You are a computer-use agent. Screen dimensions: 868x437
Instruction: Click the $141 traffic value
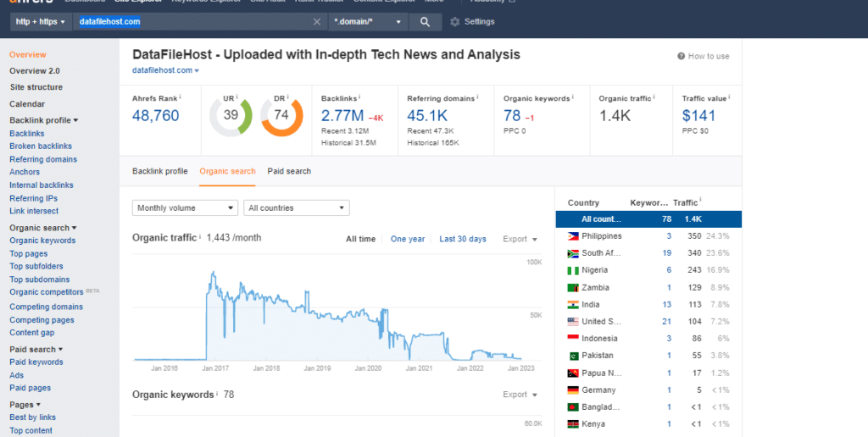point(698,116)
